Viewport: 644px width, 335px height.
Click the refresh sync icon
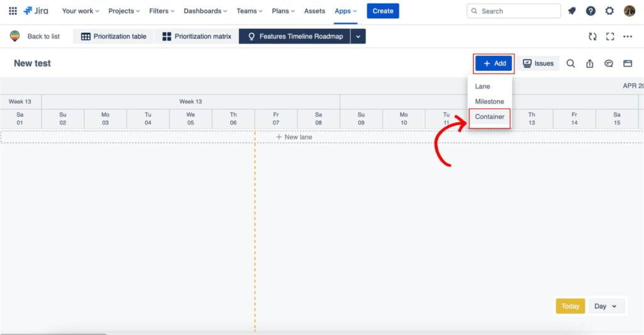(592, 36)
